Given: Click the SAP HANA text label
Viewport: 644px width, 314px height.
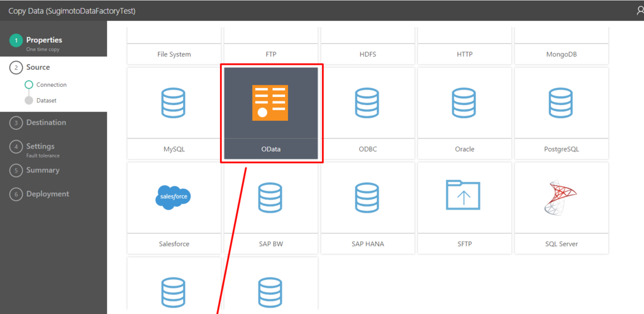Looking at the screenshot, I should (367, 244).
